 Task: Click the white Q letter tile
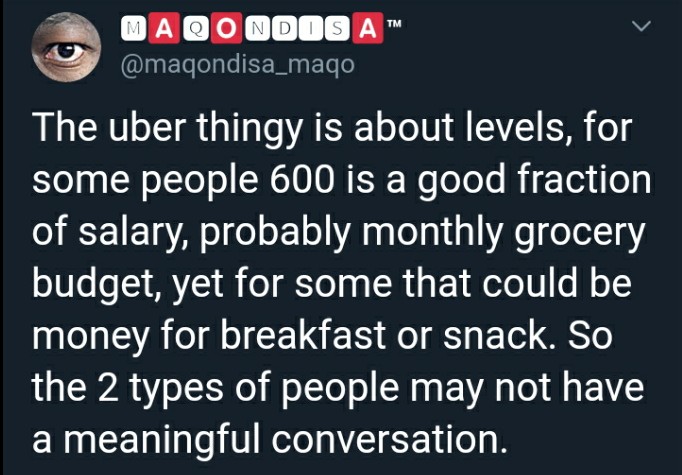point(195,29)
